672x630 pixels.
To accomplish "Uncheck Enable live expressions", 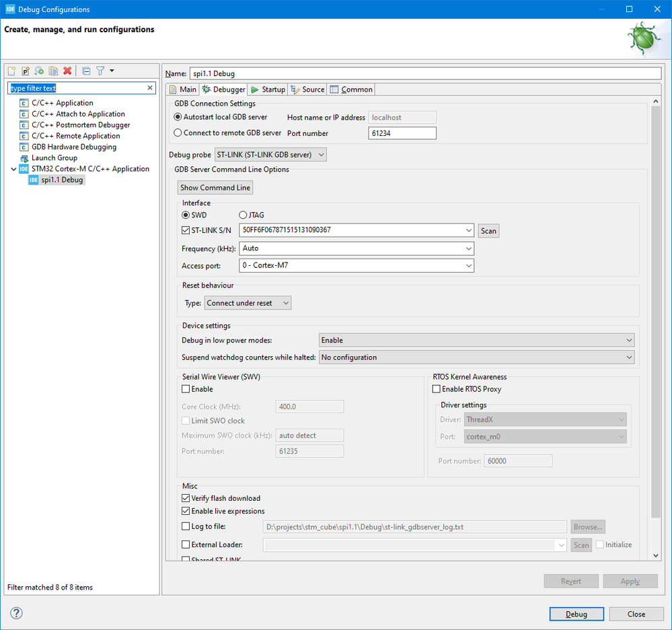I will pos(186,511).
